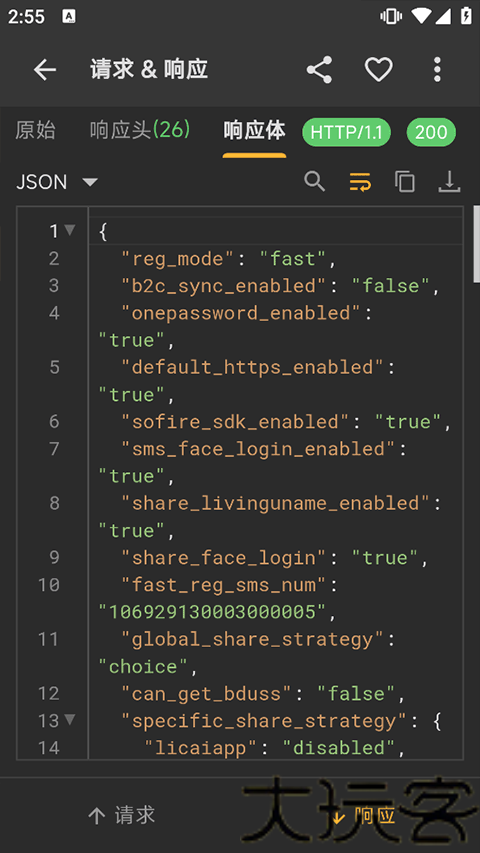480x853 pixels.
Task: Collapse the root object at line 1
Action: 70,231
